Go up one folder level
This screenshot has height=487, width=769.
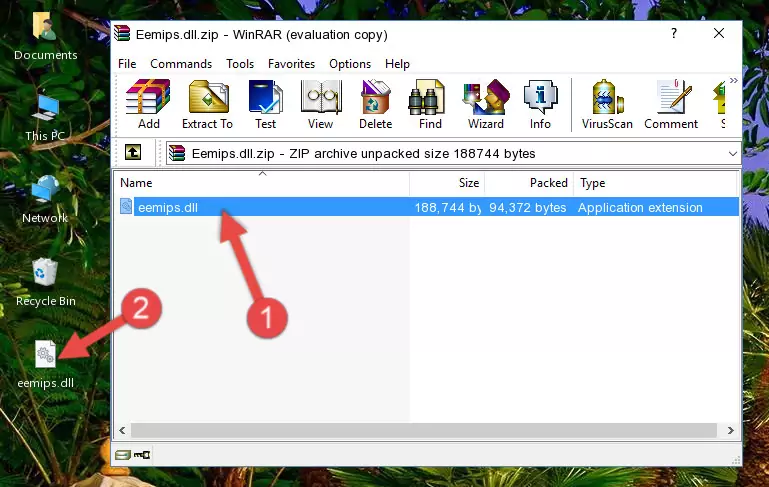[x=133, y=153]
